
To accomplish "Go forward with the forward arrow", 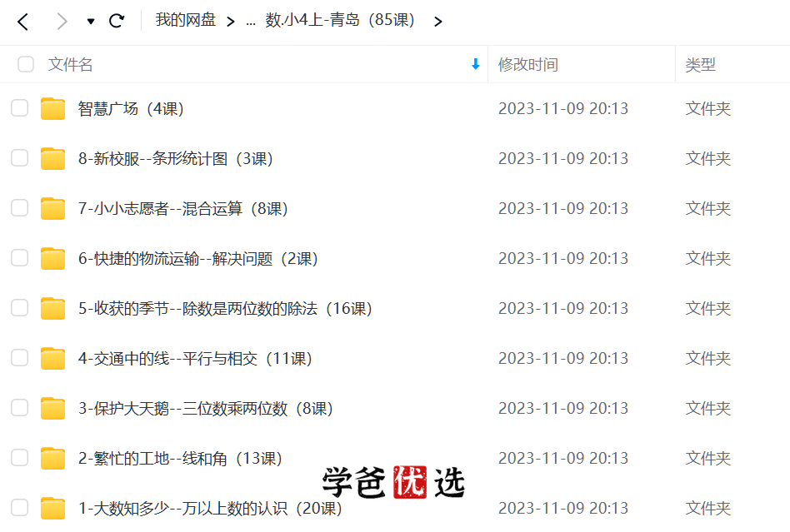I will click(62, 22).
